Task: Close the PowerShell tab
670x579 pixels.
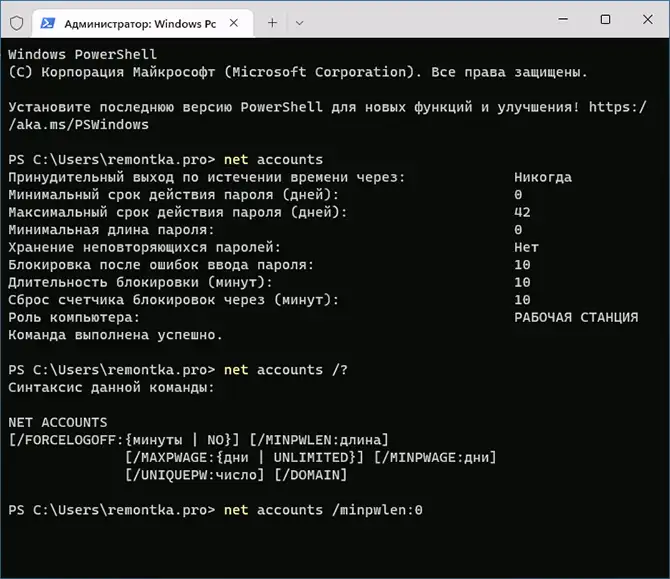Action: tap(234, 23)
